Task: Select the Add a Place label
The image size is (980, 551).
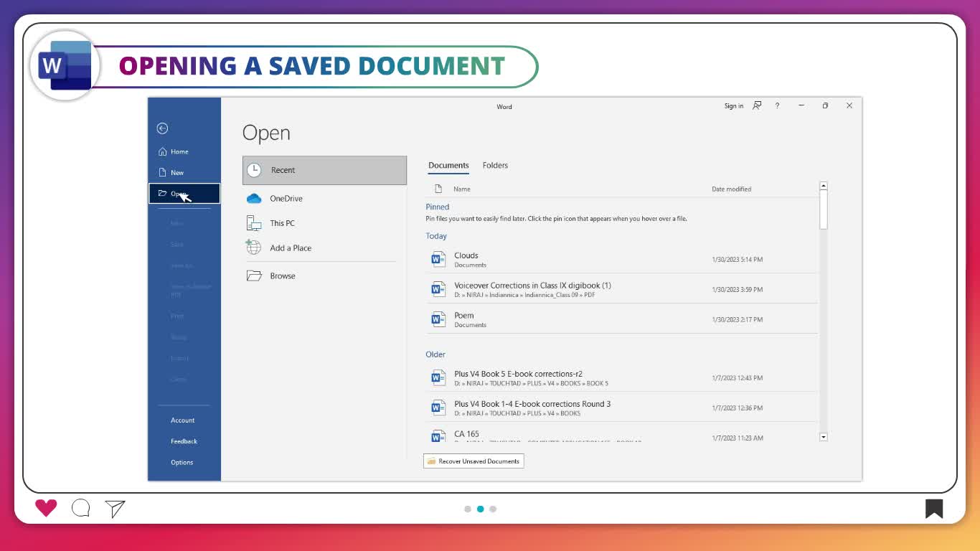Action: coord(291,248)
